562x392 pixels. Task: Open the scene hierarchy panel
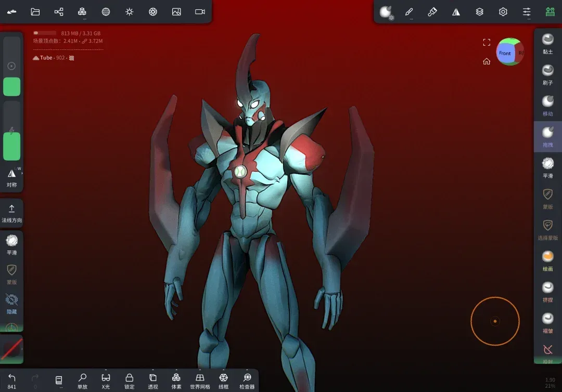click(x=59, y=11)
